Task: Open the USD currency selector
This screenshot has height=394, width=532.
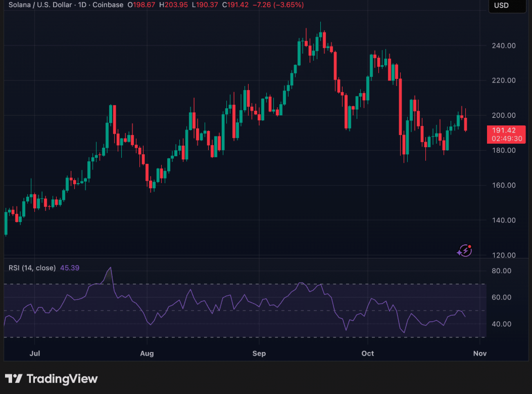Action: pyautogui.click(x=502, y=6)
